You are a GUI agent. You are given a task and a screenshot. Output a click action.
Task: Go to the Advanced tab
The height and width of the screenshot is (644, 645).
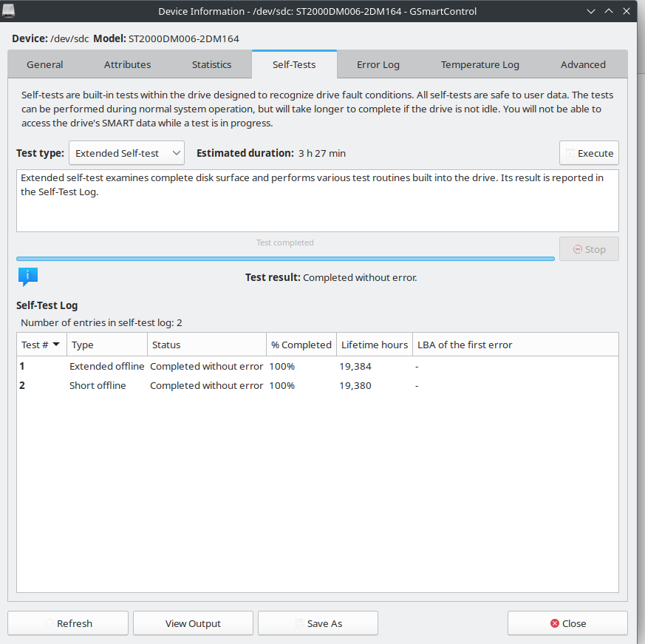[583, 64]
